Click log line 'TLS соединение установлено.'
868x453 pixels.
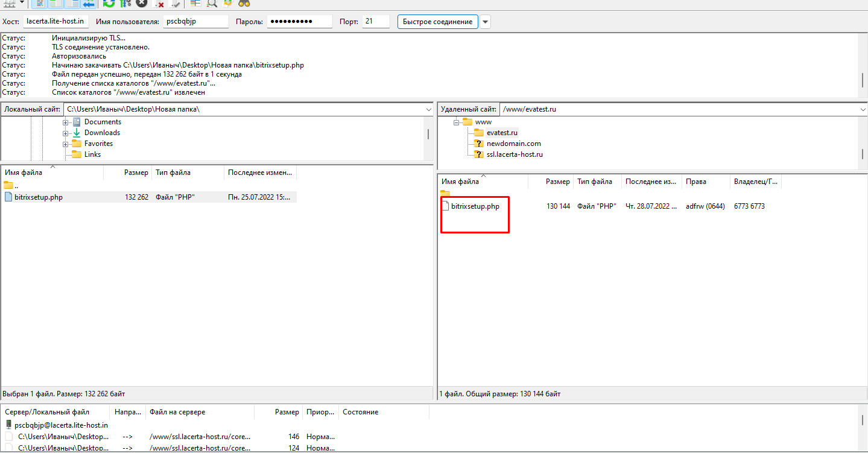pos(101,47)
